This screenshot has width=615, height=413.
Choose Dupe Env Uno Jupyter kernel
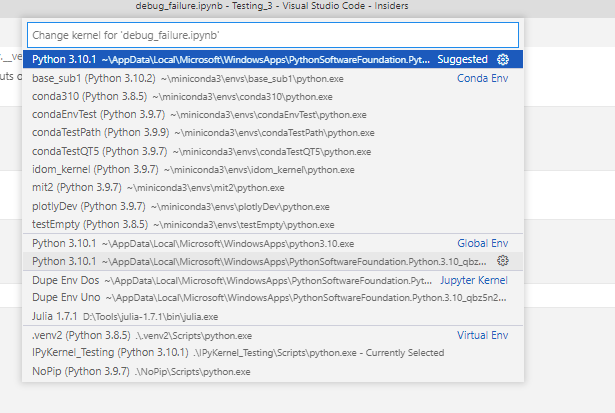(273, 298)
